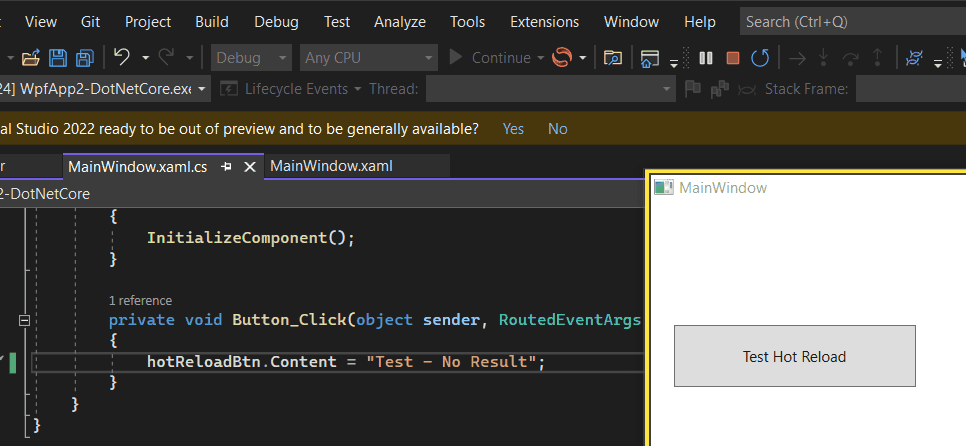Save the current file with disk icon

(x=58, y=58)
